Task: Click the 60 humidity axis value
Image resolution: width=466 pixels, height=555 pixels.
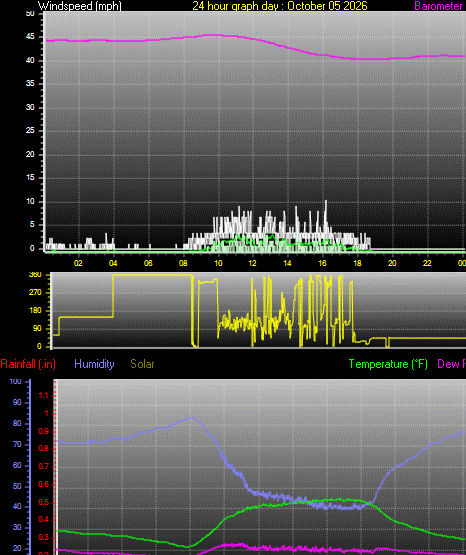Action: point(17,465)
